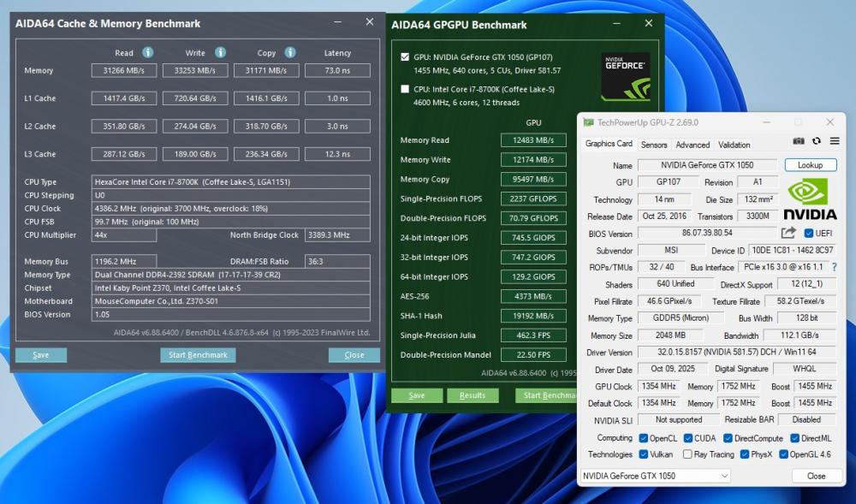The width and height of the screenshot is (856, 504).
Task: Click BIOS Version field 86.07.39.80.54
Action: (707, 233)
